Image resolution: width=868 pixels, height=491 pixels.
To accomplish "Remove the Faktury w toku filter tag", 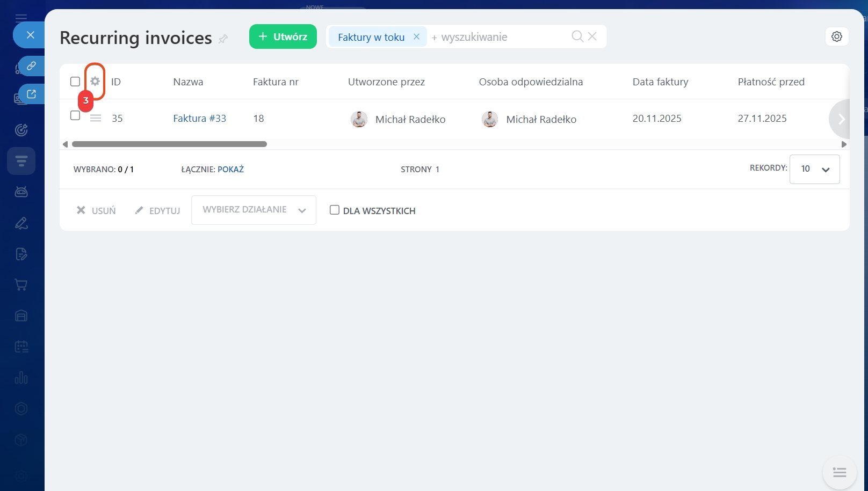I will [416, 36].
